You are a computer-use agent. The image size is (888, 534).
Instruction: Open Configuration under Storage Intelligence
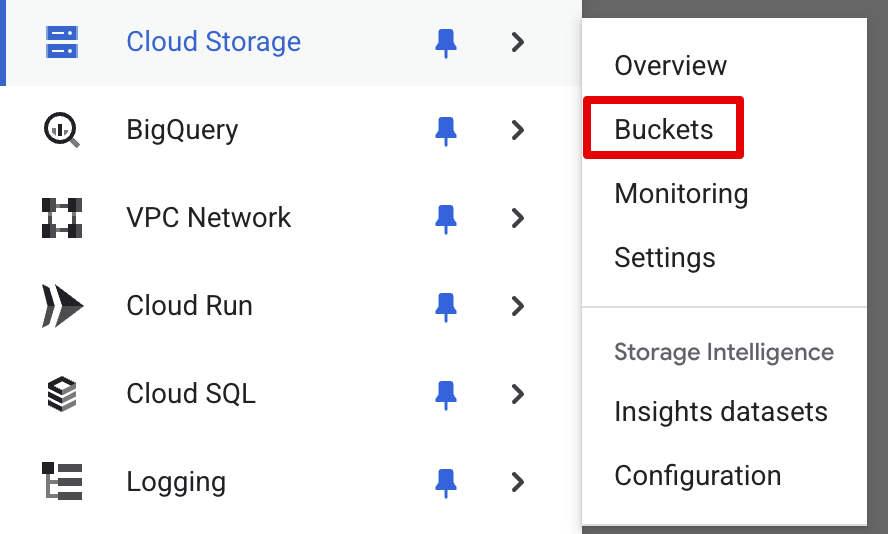(x=698, y=476)
